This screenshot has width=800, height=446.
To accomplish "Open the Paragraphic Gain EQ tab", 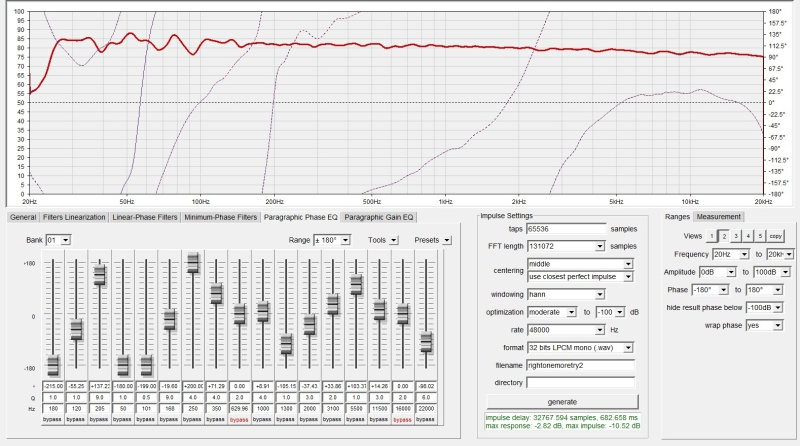I will (x=378, y=216).
